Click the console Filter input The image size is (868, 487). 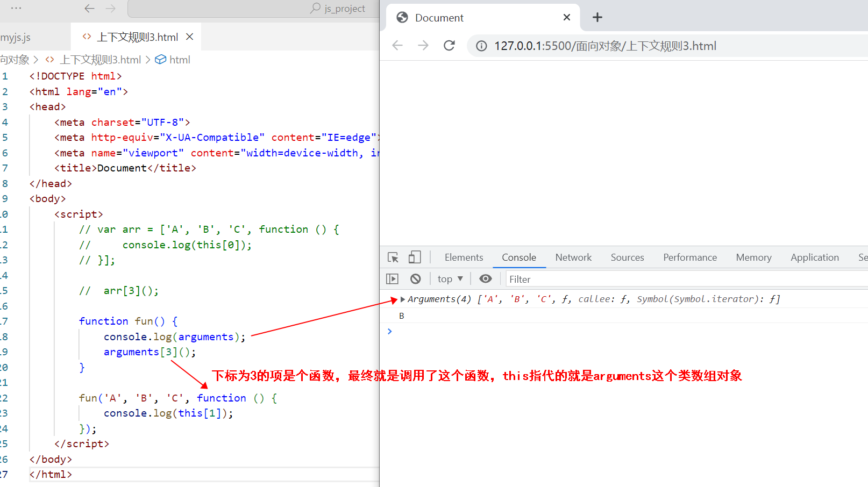click(x=686, y=279)
